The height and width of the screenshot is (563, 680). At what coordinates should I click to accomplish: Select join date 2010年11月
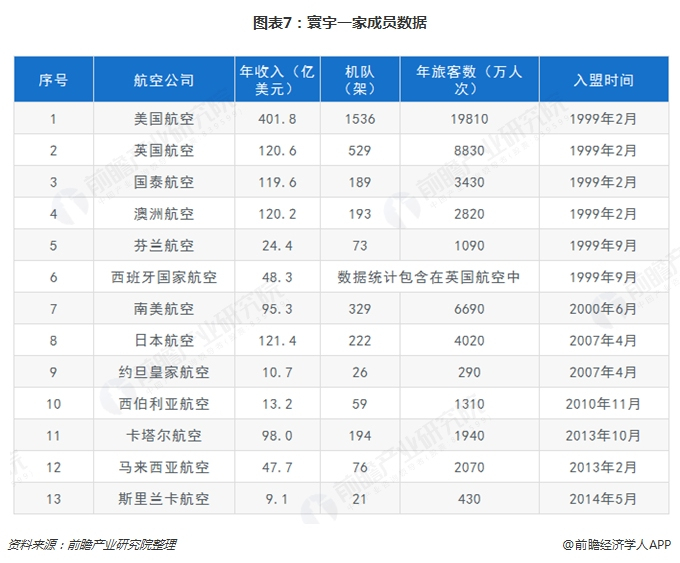(x=603, y=404)
